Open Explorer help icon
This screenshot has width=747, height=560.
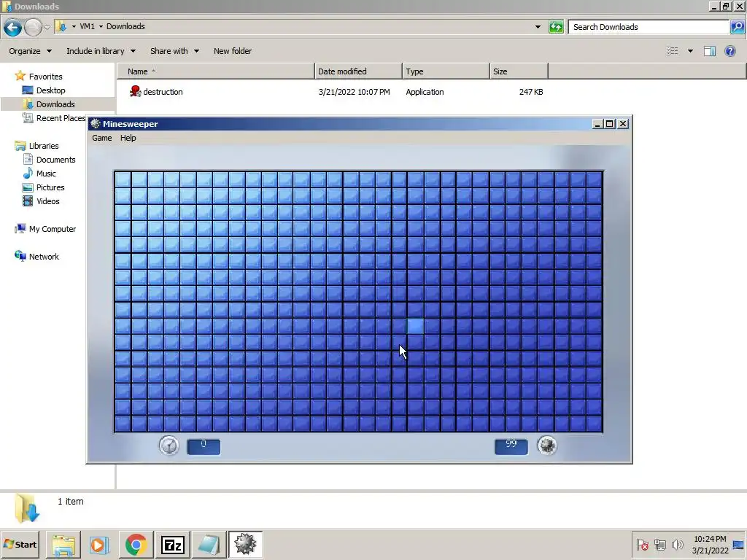point(729,51)
